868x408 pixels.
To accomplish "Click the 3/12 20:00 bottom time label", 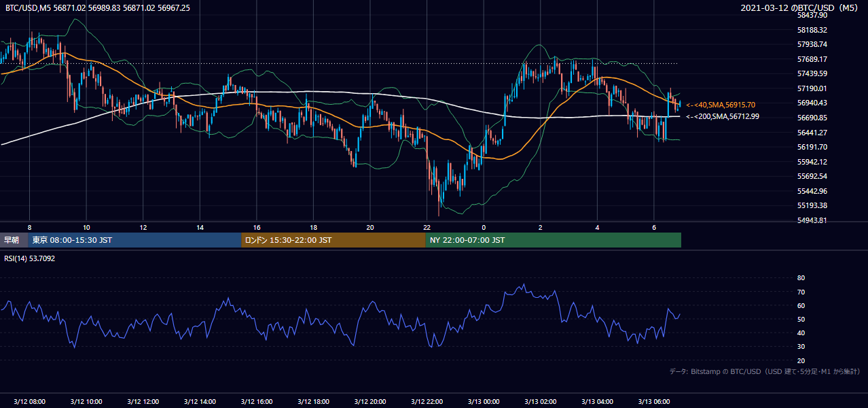I will tap(369, 401).
